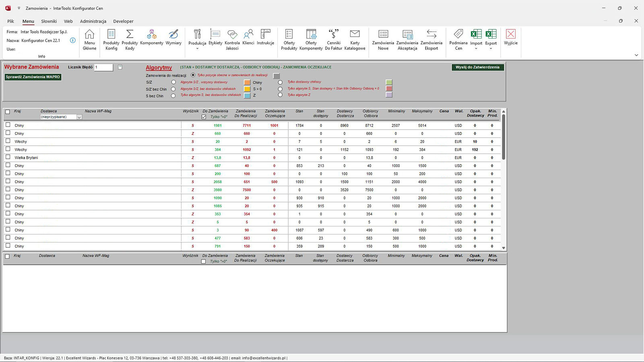
Task: Click the red swatch beside Stan Min Odbiorcy
Action: (x=389, y=88)
